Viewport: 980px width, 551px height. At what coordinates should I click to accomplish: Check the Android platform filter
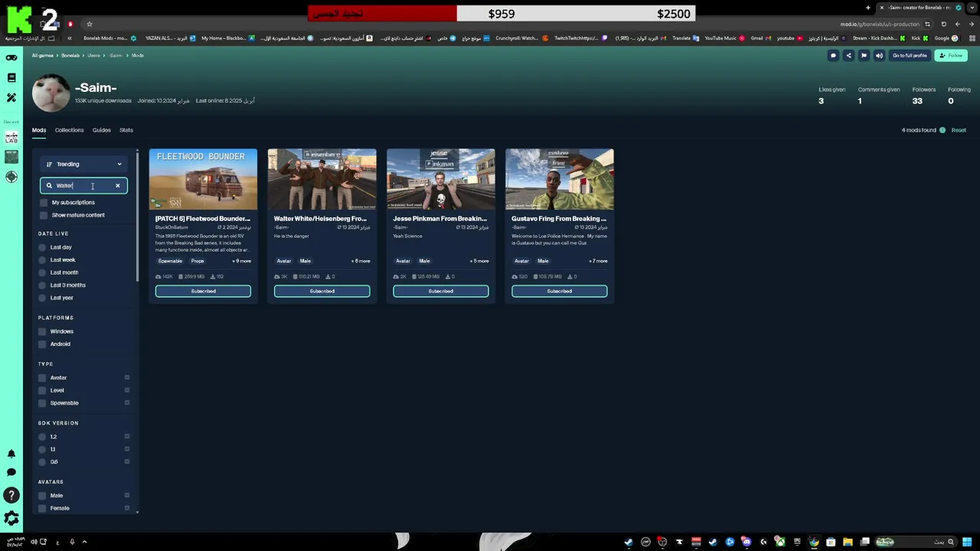(42, 344)
